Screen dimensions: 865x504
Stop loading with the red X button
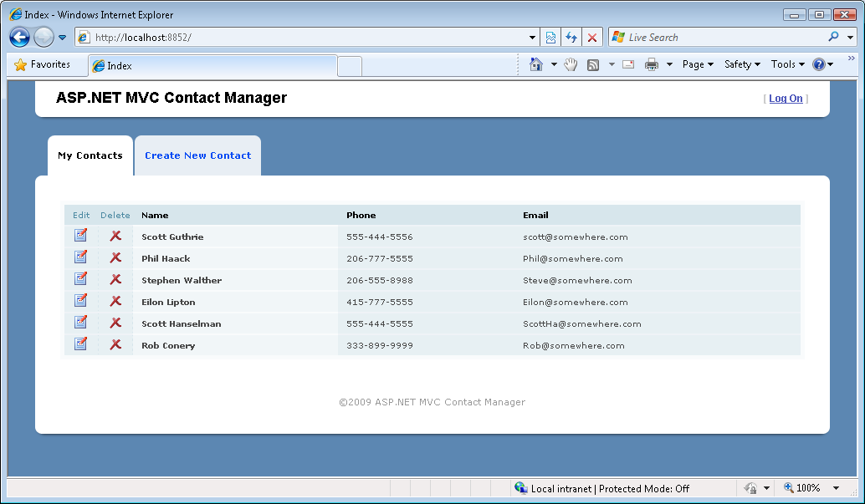[x=592, y=38]
